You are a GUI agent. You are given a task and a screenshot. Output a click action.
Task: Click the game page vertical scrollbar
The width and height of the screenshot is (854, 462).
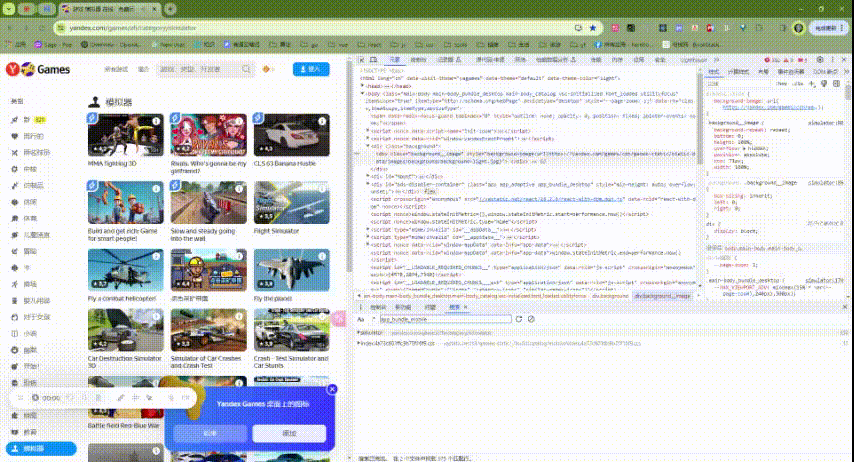(349, 166)
